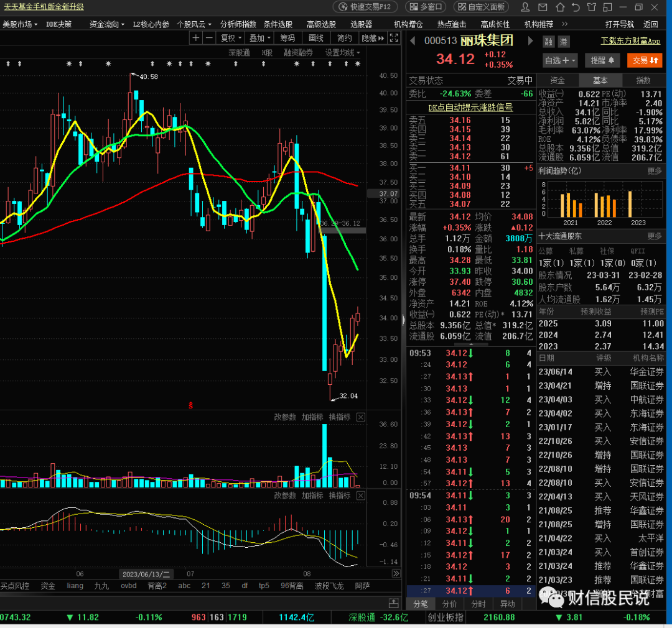Toggle 筹码 chip distribution
Image resolution: width=672 pixels, height=628 pixels.
pyautogui.click(x=287, y=38)
